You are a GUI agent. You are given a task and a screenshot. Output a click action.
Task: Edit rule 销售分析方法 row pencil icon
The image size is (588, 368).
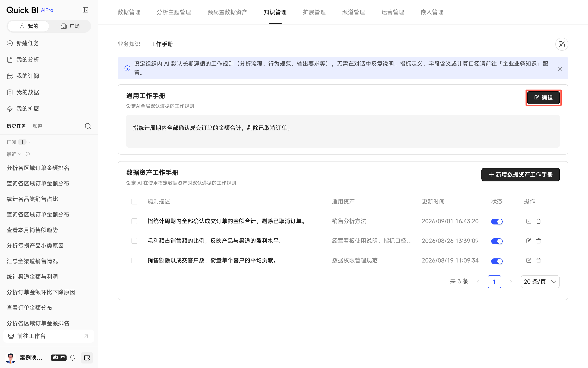tap(528, 221)
